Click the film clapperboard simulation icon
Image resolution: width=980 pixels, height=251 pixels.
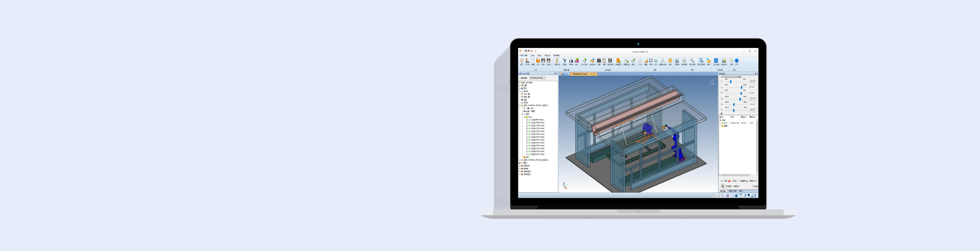click(x=599, y=61)
